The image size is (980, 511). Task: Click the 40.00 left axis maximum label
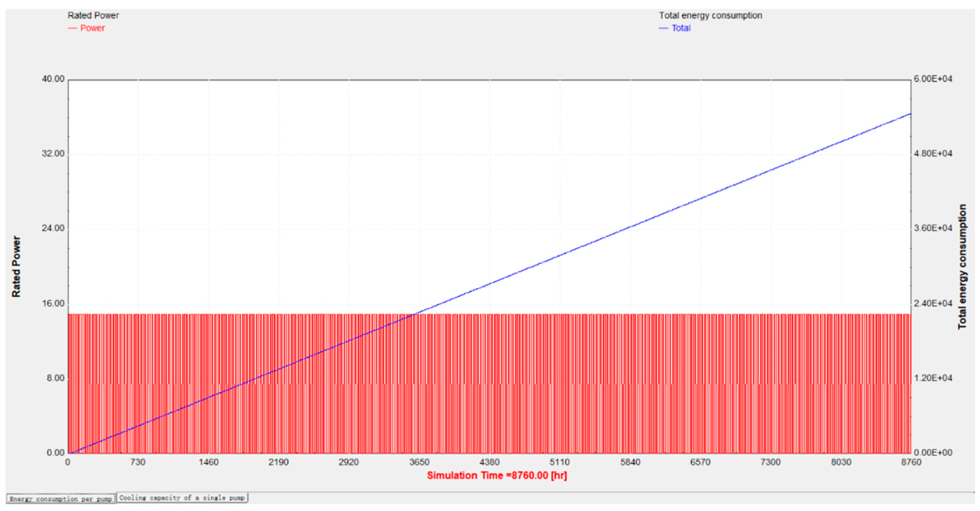click(x=53, y=79)
